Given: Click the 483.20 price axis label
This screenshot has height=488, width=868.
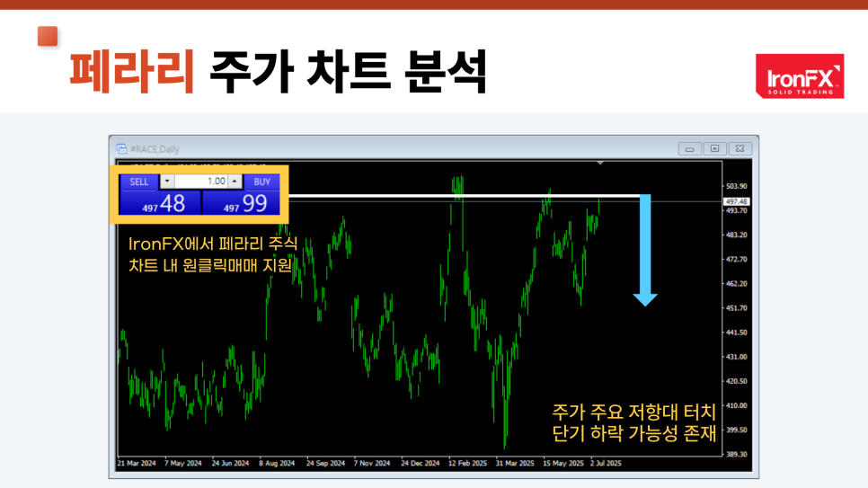Looking at the screenshot, I should pyautogui.click(x=736, y=235).
